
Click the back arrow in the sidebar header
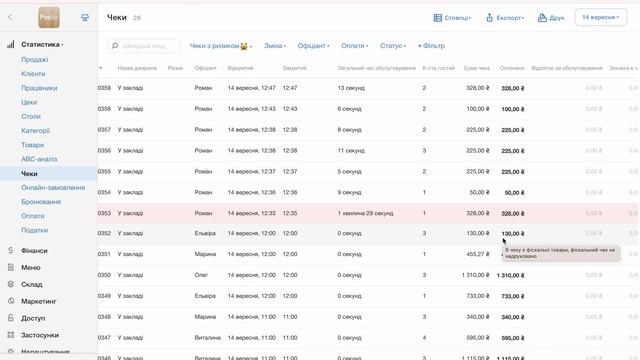click(x=10, y=17)
